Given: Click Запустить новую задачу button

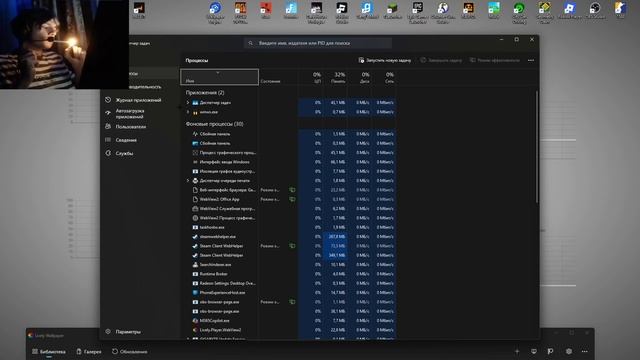Looking at the screenshot, I should (384, 60).
